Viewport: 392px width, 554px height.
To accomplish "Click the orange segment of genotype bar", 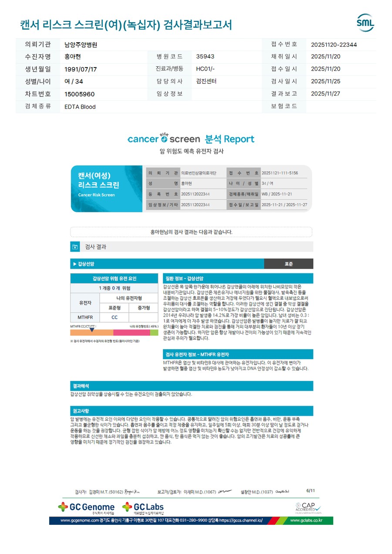I will point(92,333).
